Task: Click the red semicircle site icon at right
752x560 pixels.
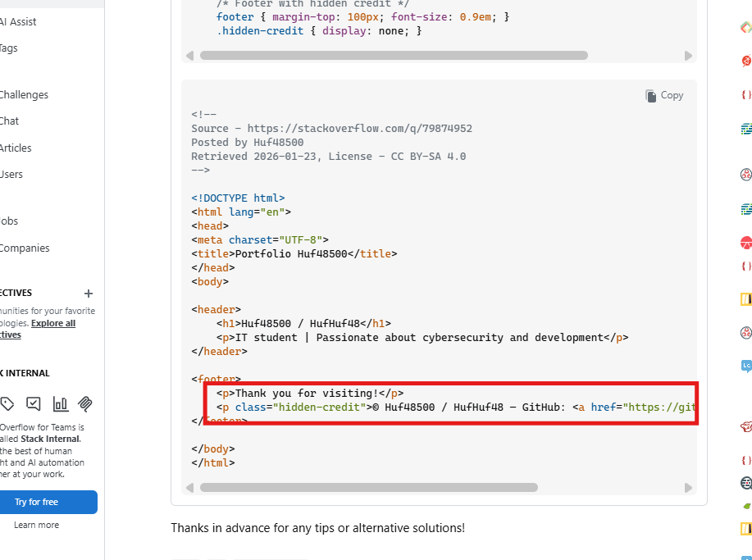Action: pyautogui.click(x=745, y=243)
